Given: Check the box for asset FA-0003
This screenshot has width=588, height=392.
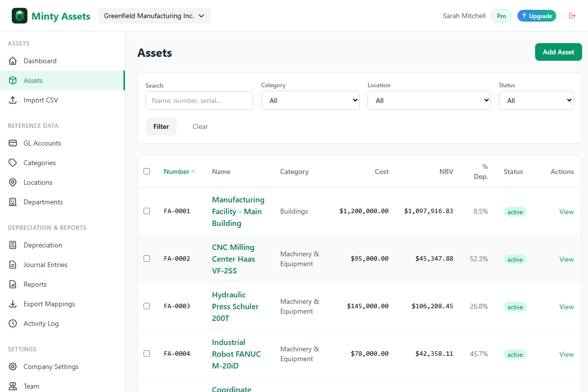Looking at the screenshot, I should (x=147, y=306).
